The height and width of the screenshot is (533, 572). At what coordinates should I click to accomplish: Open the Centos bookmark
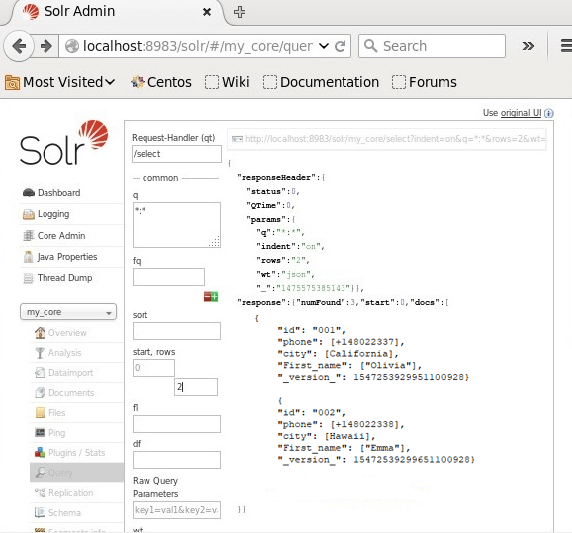point(161,82)
